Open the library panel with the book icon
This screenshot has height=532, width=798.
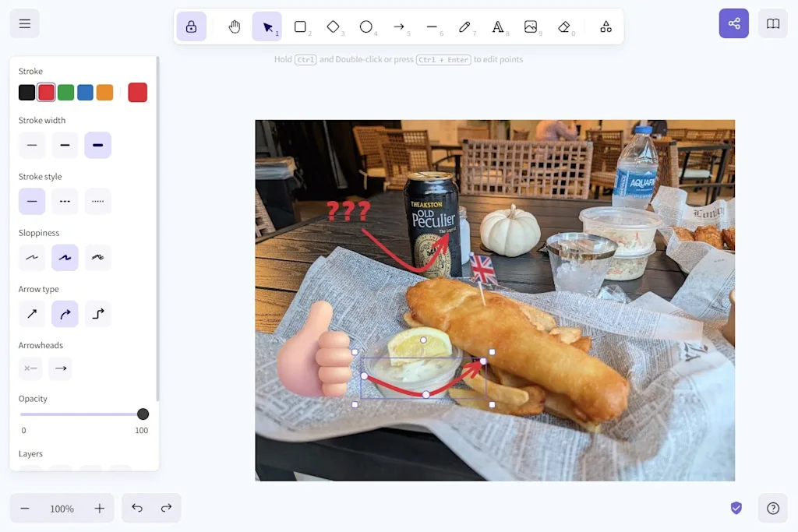click(x=772, y=23)
